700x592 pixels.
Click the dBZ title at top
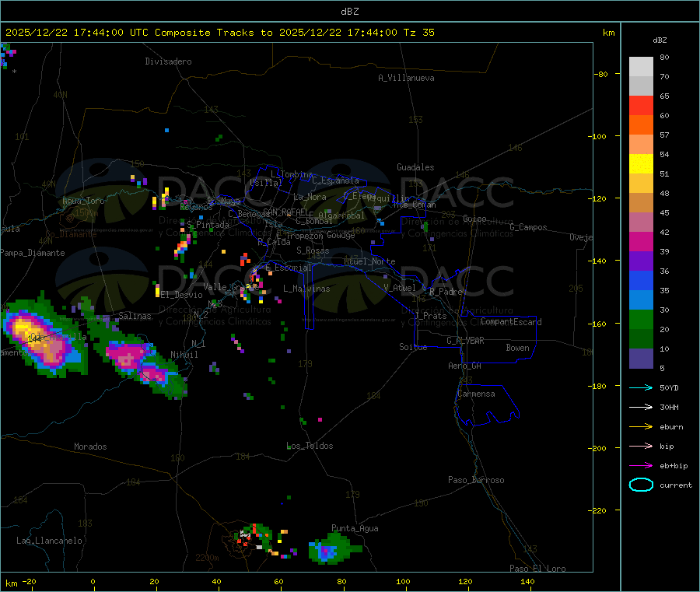[x=349, y=11]
